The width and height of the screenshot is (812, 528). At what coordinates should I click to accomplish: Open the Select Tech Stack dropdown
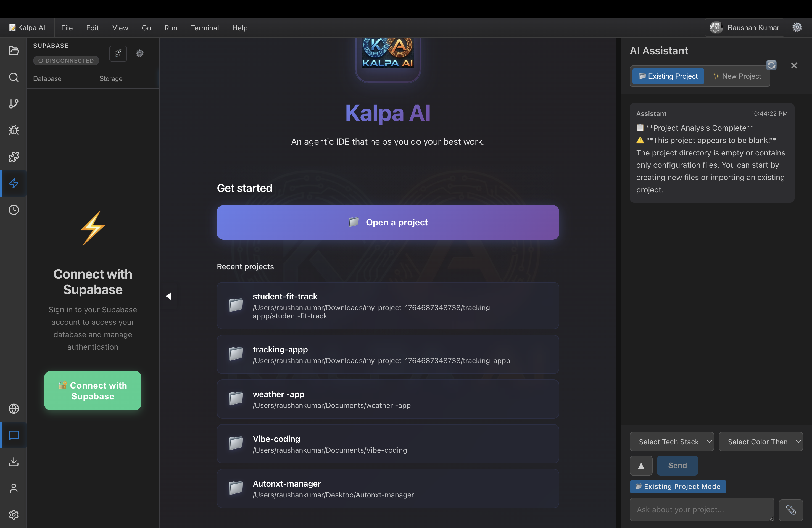click(671, 442)
